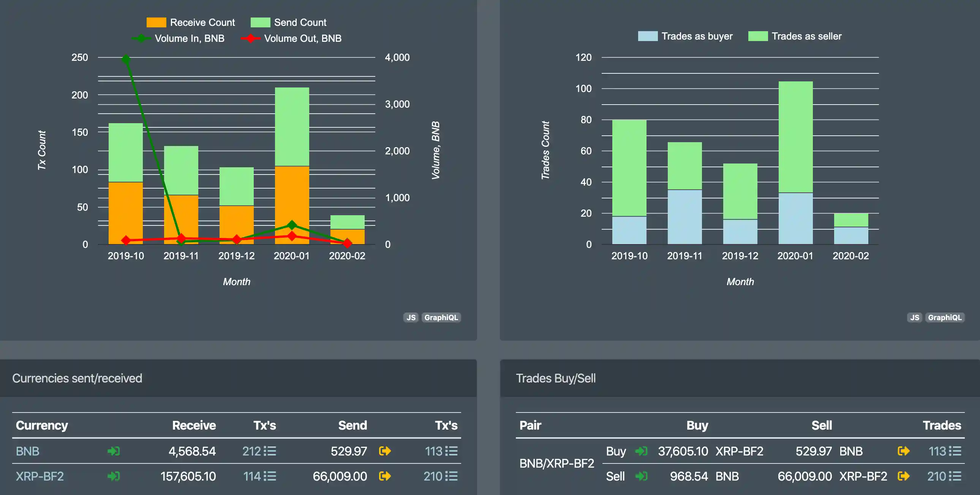980x495 pixels.
Task: Click the green receive arrow icon in BNB row
Action: [113, 451]
